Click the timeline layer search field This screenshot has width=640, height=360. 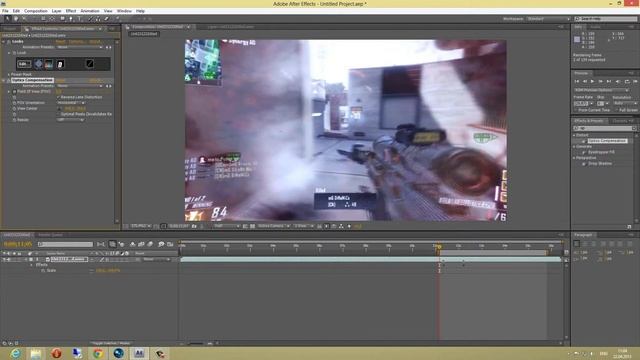65,244
